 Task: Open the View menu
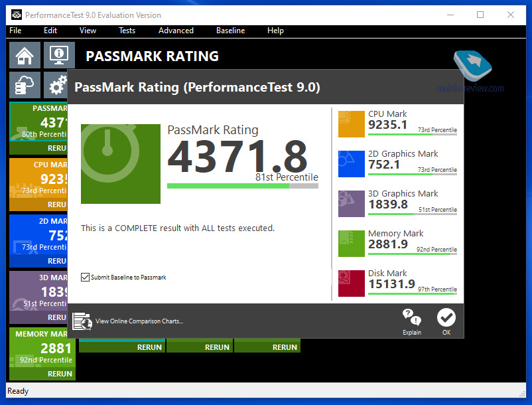click(x=88, y=31)
